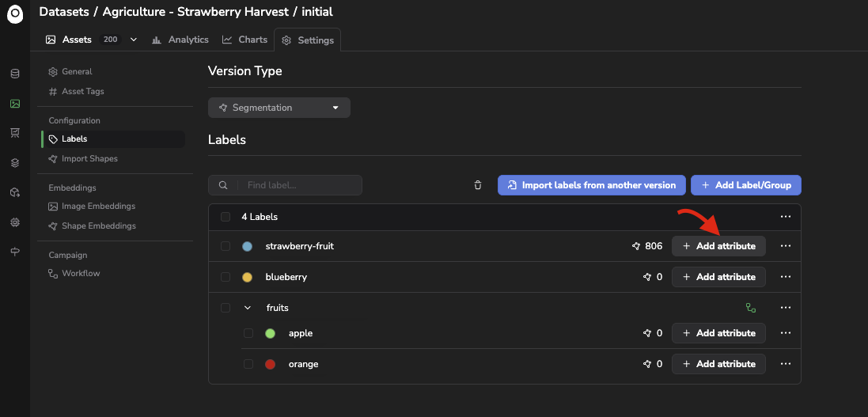This screenshot has height=417, width=868.
Task: Open Image Embeddings settings
Action: [92, 206]
